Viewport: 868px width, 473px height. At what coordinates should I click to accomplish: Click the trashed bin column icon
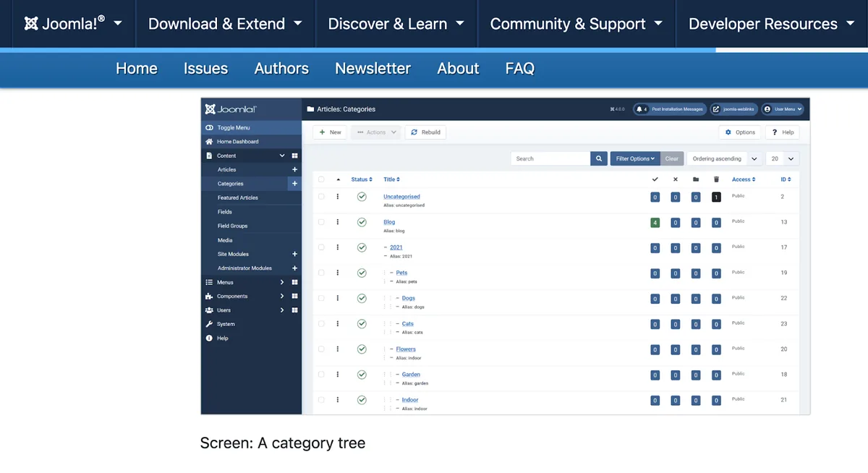[716, 179]
